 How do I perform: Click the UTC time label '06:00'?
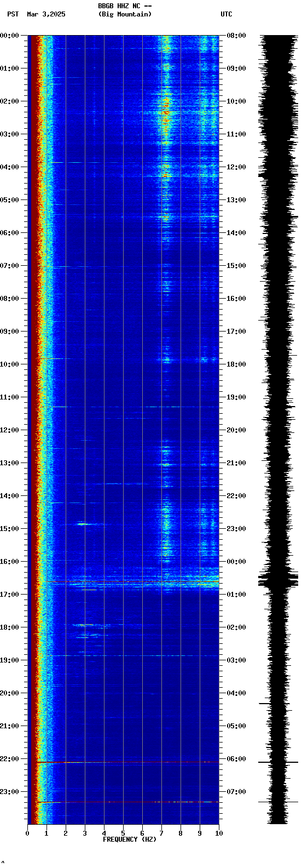(236, 759)
